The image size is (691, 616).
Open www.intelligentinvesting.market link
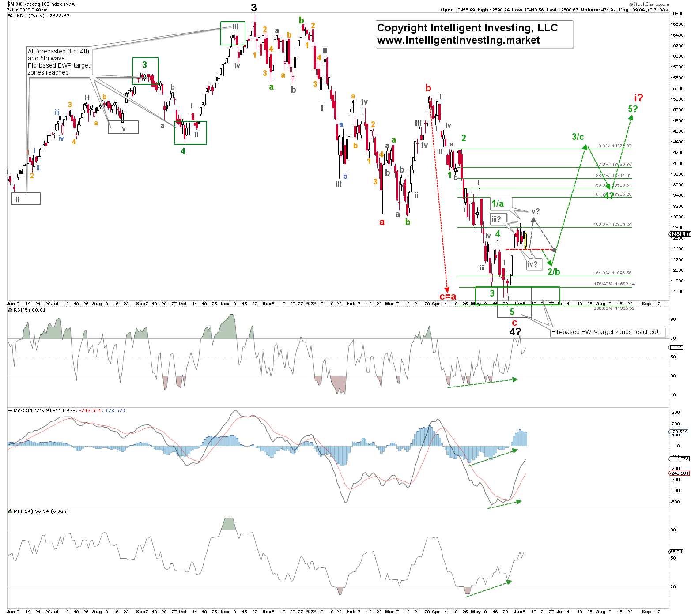click(458, 40)
